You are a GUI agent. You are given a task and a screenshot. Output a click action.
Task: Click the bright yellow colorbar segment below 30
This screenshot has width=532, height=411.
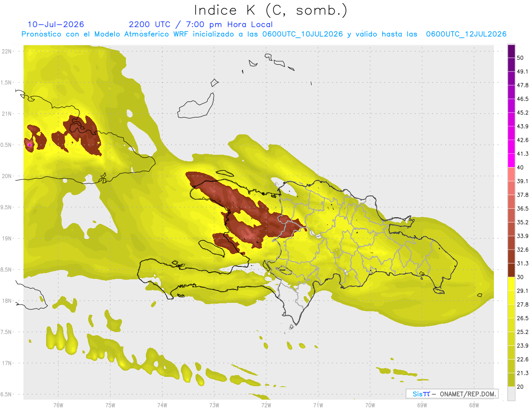coord(511,284)
